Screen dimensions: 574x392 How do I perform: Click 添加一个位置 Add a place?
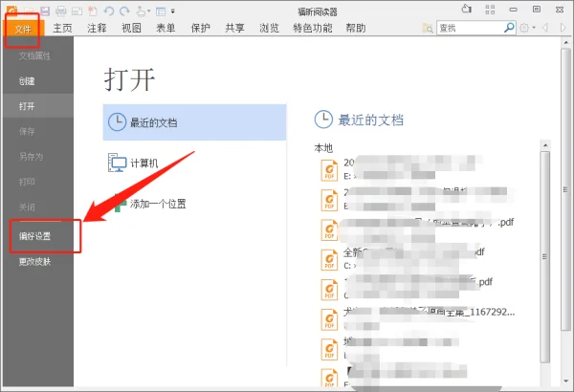pyautogui.click(x=194, y=204)
